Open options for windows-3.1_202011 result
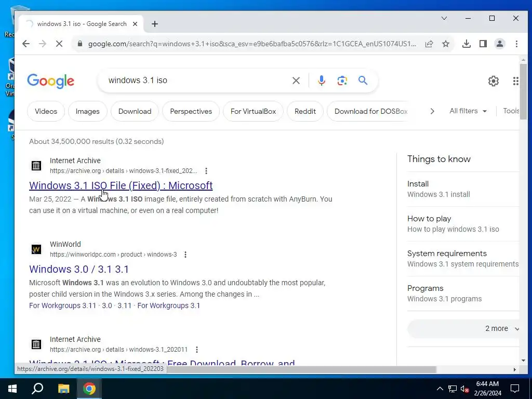532x399 pixels. [x=196, y=350]
